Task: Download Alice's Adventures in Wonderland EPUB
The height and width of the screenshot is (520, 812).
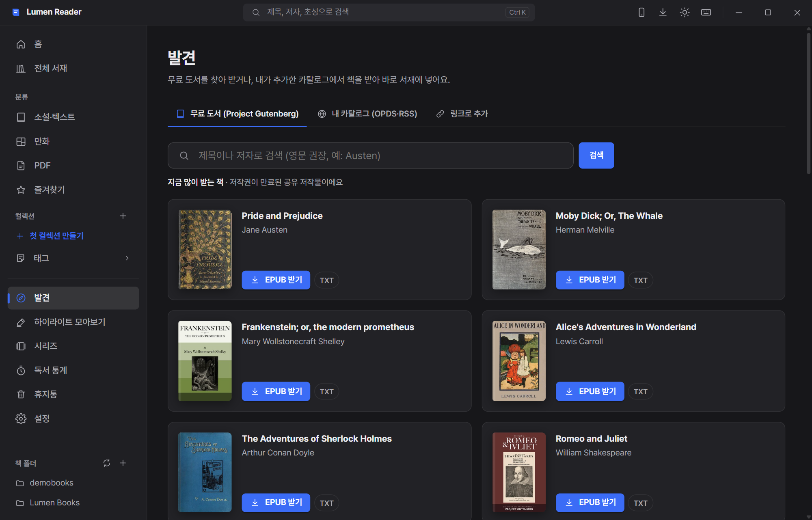Action: [590, 391]
